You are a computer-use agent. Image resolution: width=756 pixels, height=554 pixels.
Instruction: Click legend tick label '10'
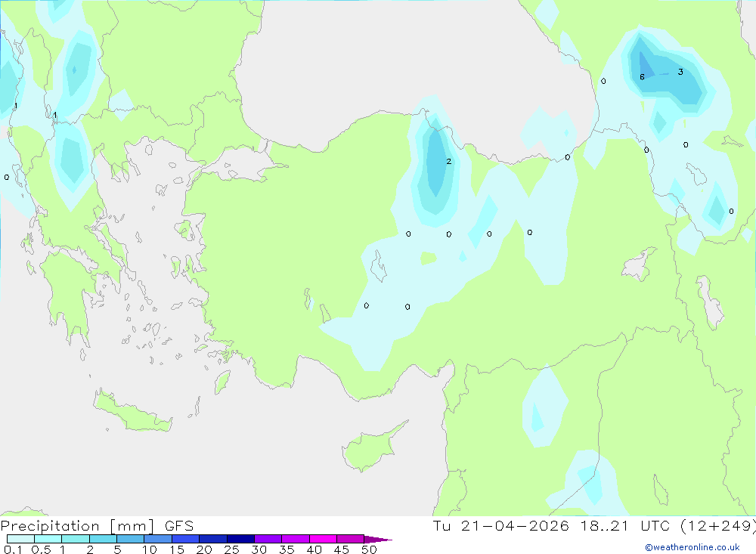(149, 549)
